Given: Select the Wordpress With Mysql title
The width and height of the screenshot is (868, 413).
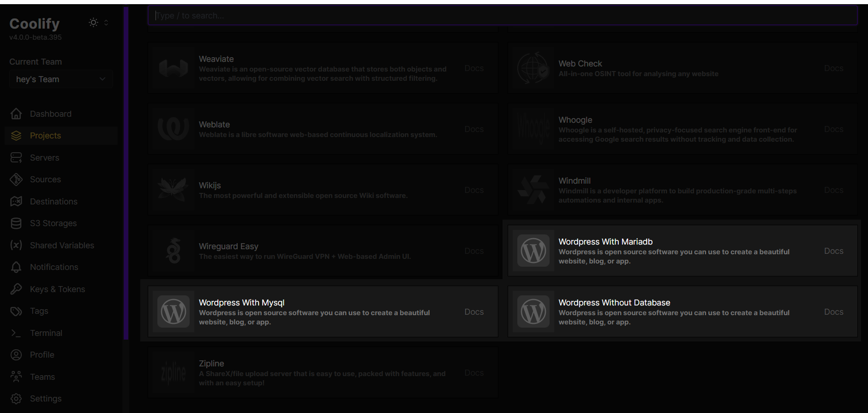Looking at the screenshot, I should 241,303.
